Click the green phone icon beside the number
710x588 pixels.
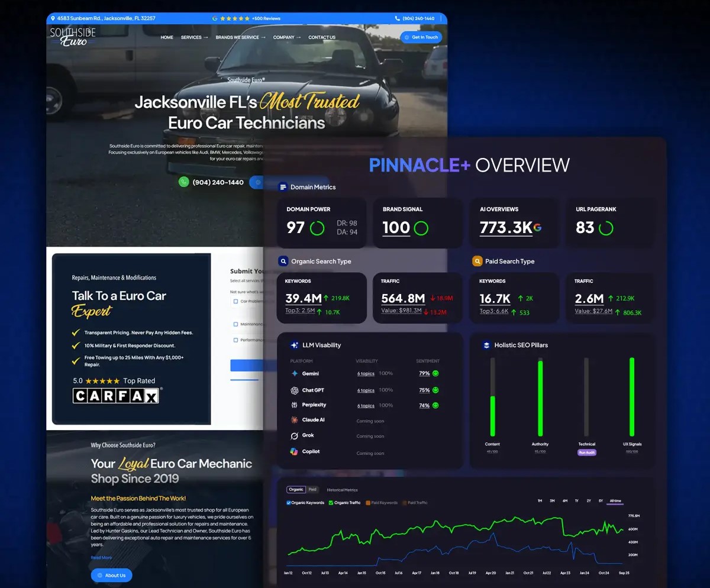tap(184, 182)
